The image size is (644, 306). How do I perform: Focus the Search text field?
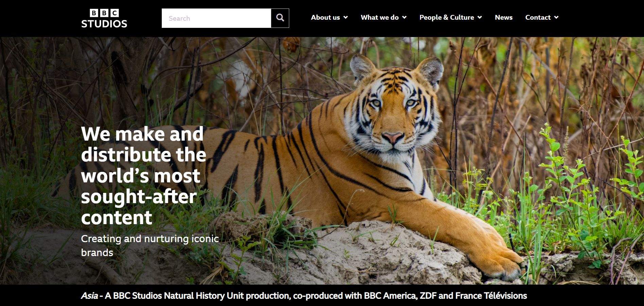click(x=216, y=18)
